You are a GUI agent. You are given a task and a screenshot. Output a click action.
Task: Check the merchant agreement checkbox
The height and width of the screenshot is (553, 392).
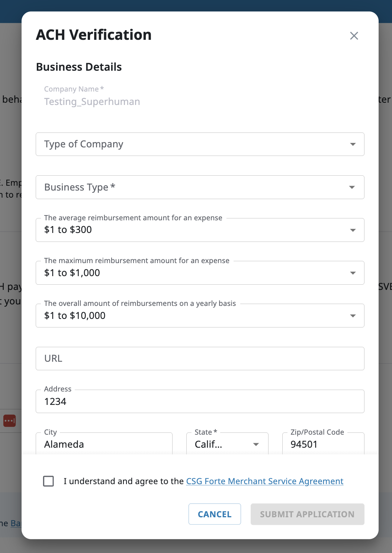pos(49,481)
